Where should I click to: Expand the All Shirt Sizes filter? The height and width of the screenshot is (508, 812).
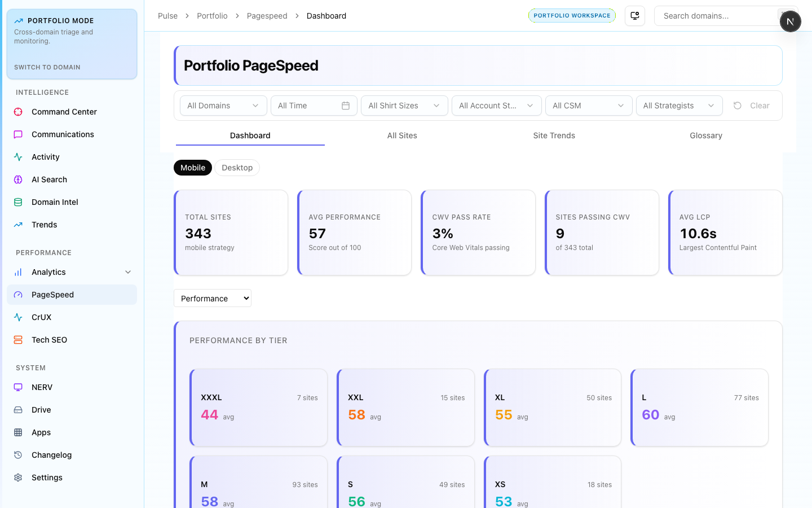(x=404, y=106)
